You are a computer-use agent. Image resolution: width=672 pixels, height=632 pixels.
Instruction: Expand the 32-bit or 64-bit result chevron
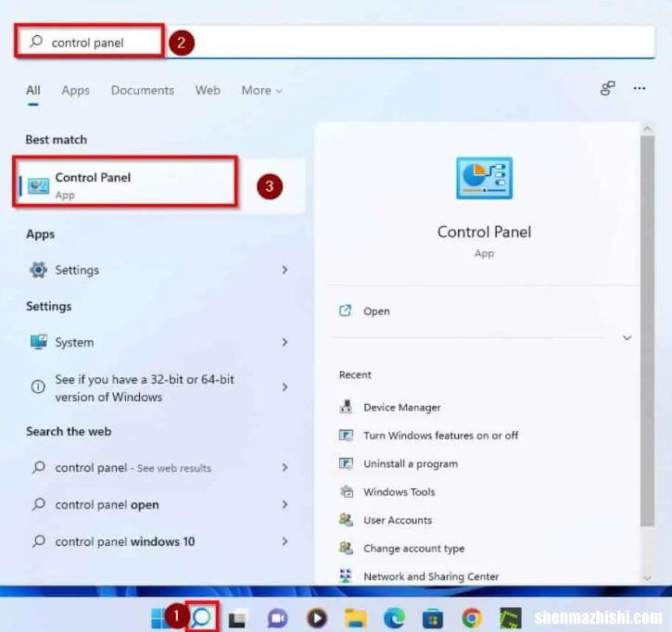[x=285, y=387]
